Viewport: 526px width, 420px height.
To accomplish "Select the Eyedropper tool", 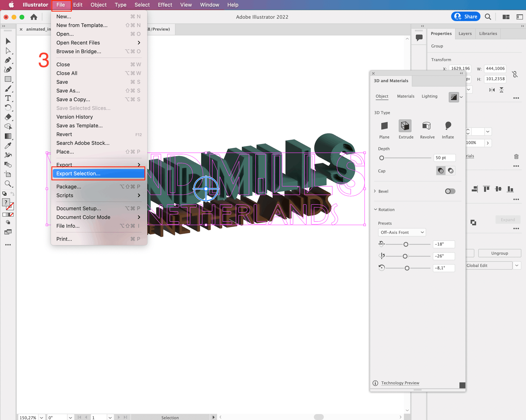I will 8,145.
